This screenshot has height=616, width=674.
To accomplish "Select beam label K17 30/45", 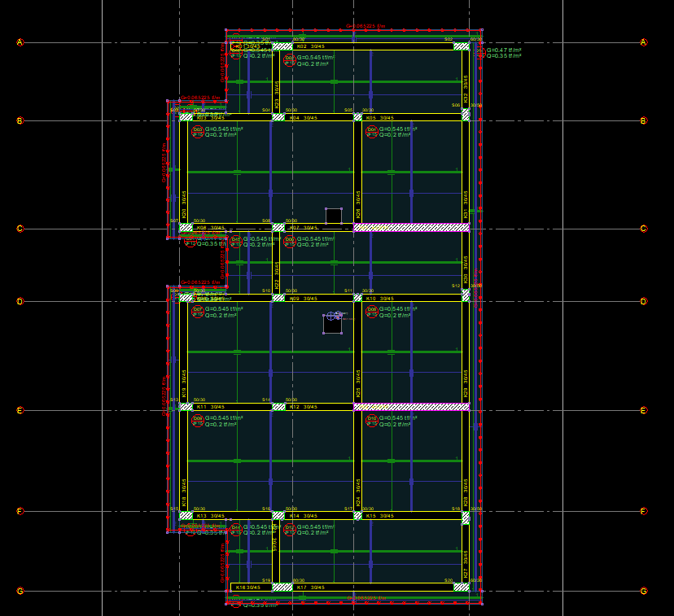I will pyautogui.click(x=310, y=587).
